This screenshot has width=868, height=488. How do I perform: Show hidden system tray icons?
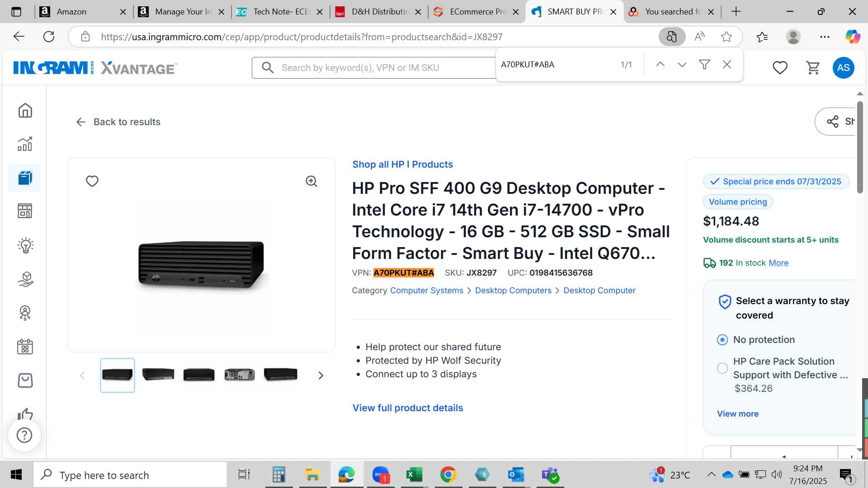tap(711, 474)
